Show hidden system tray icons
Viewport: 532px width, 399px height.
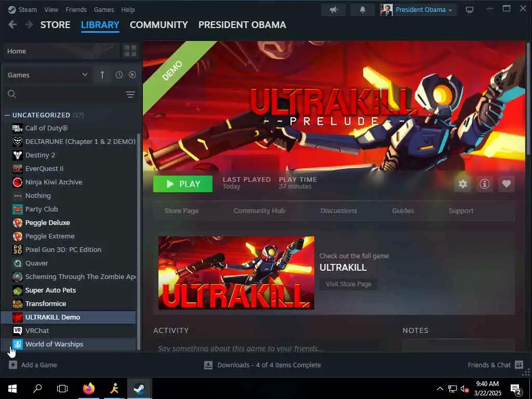pyautogui.click(x=440, y=389)
